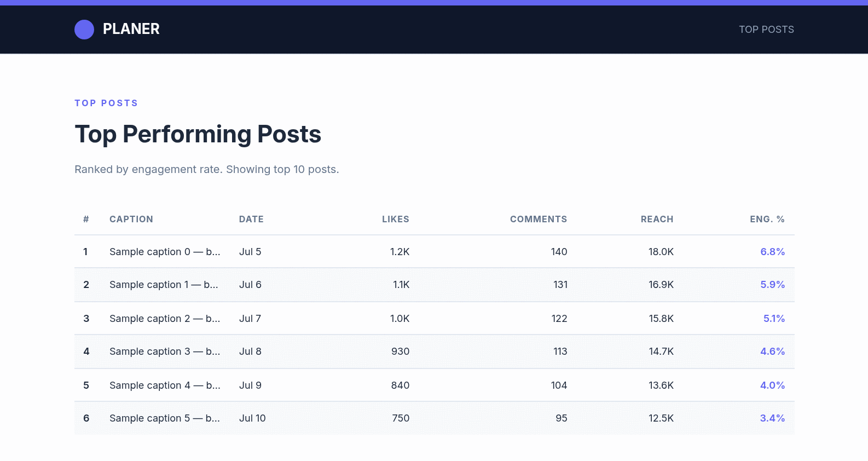Open the Sample caption 3 post row
The height and width of the screenshot is (461, 868).
click(x=435, y=351)
